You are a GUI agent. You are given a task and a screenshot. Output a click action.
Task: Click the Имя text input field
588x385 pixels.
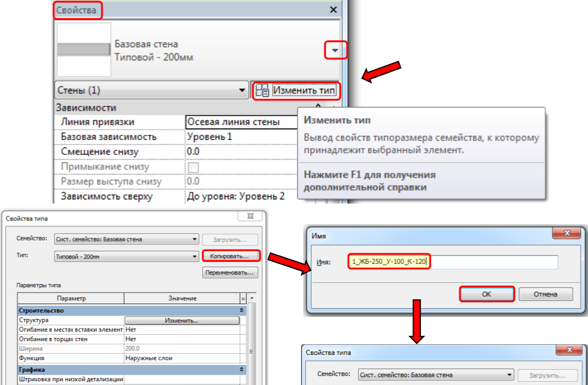point(453,262)
